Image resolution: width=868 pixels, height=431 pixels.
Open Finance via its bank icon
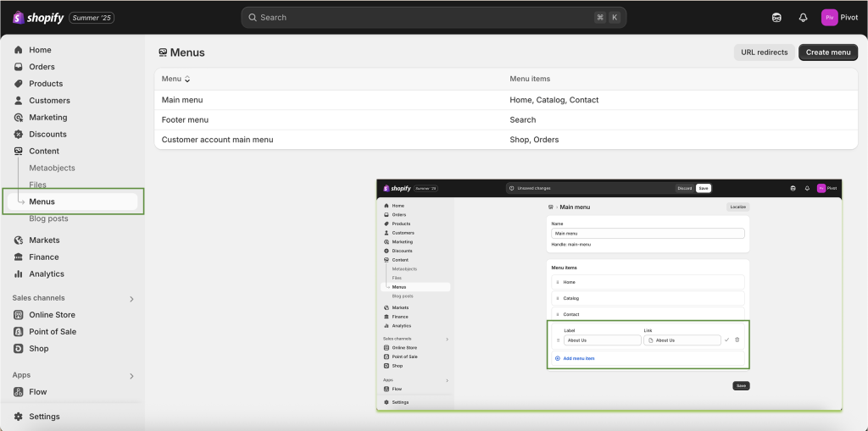19,257
